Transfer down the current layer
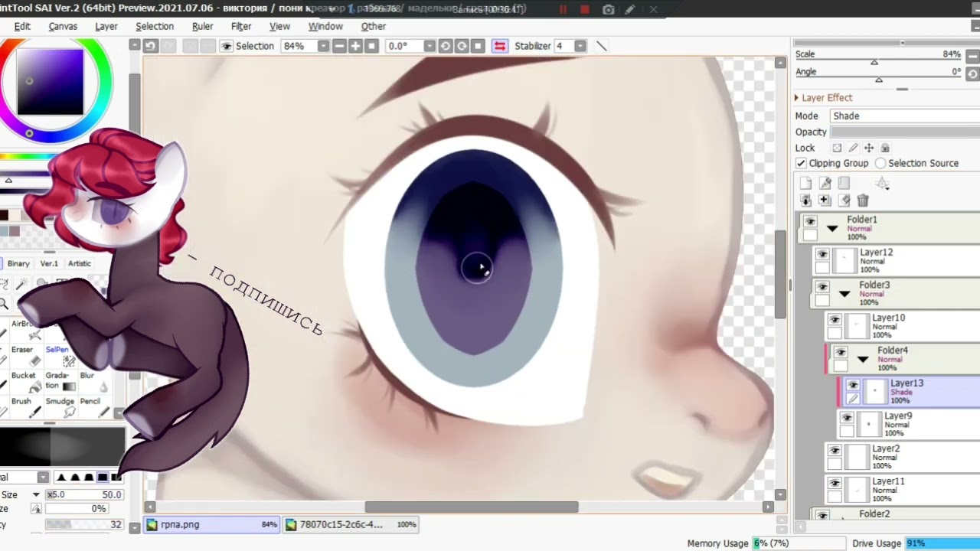This screenshot has height=551, width=980. point(805,201)
